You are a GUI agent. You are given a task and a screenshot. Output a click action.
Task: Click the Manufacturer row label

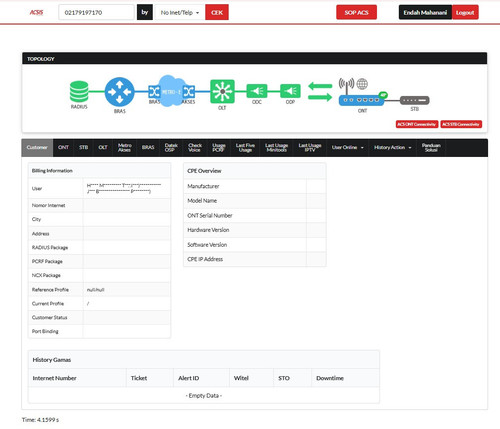[x=203, y=186]
